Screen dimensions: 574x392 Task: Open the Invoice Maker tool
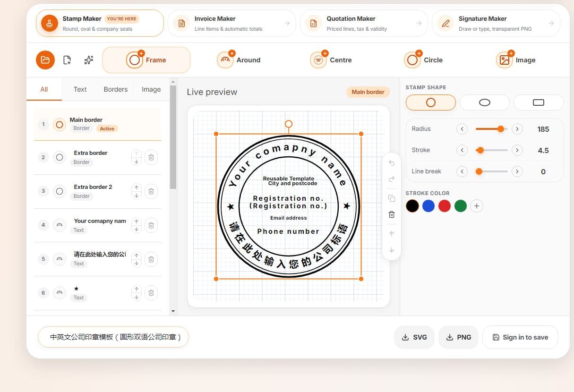pos(231,23)
